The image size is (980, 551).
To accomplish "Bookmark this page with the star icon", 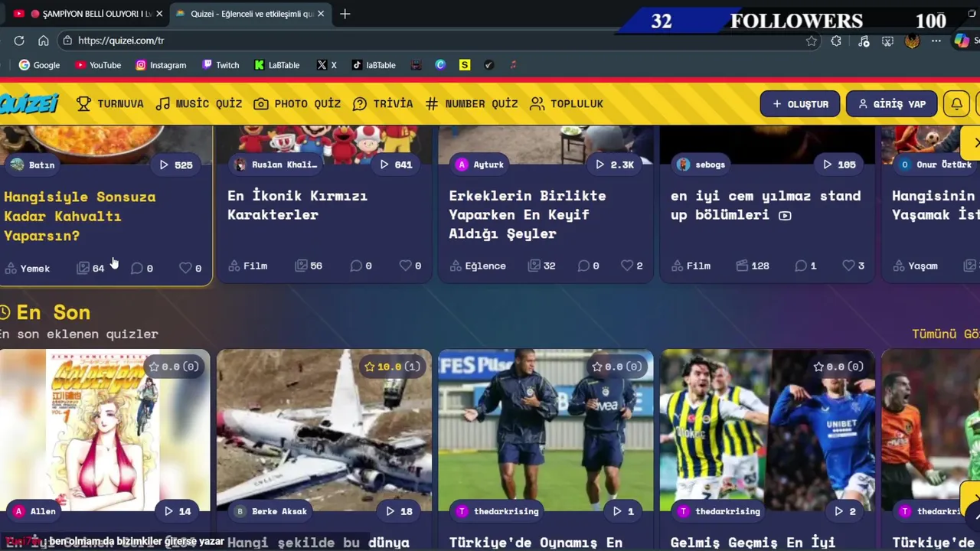I will pos(812,41).
